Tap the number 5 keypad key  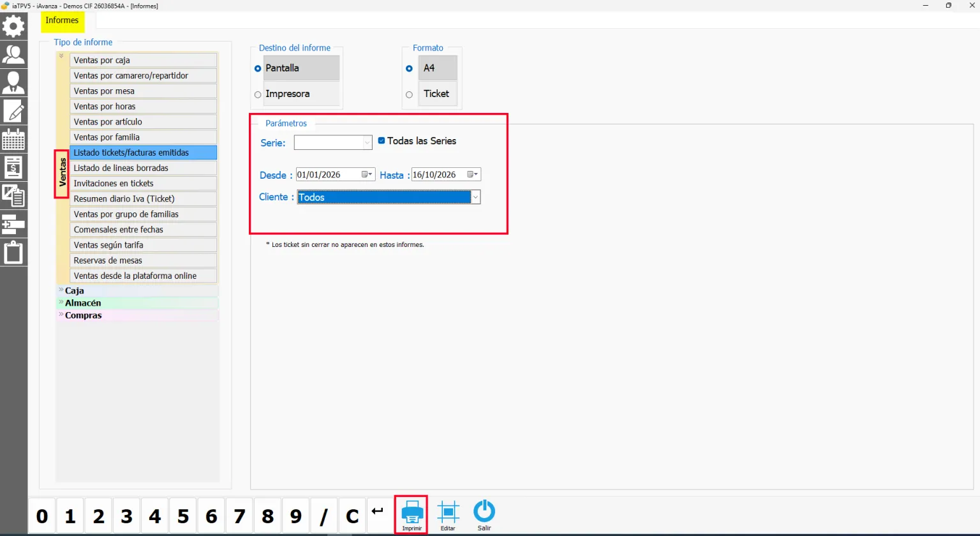(x=183, y=516)
